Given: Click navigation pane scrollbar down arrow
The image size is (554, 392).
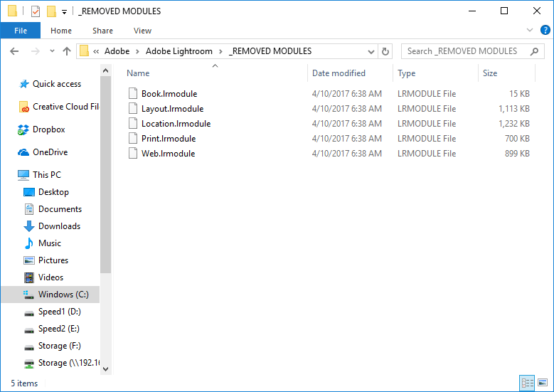Looking at the screenshot, I should [x=106, y=369].
